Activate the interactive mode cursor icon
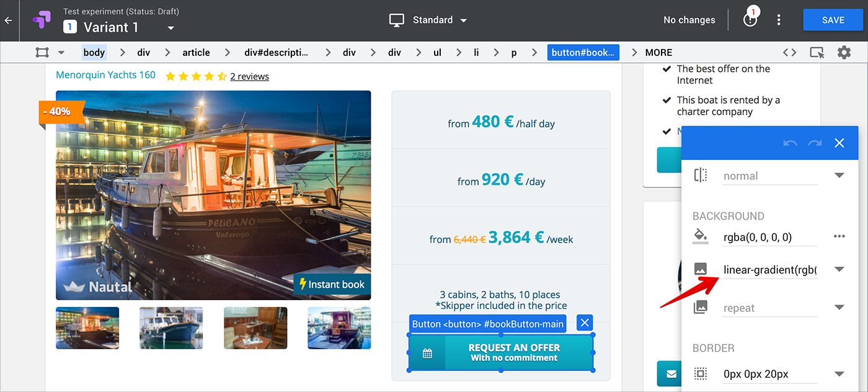The width and height of the screenshot is (868, 392). (817, 53)
